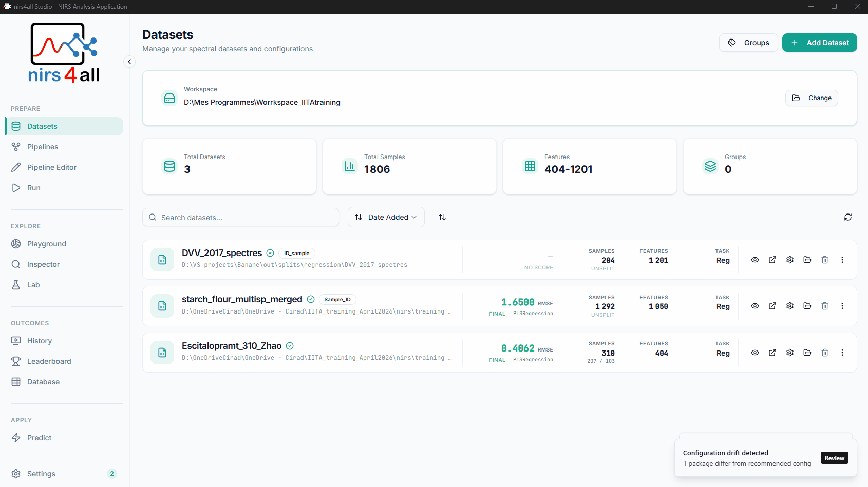Click the Features grid icon
The width and height of the screenshot is (868, 487).
pyautogui.click(x=530, y=166)
